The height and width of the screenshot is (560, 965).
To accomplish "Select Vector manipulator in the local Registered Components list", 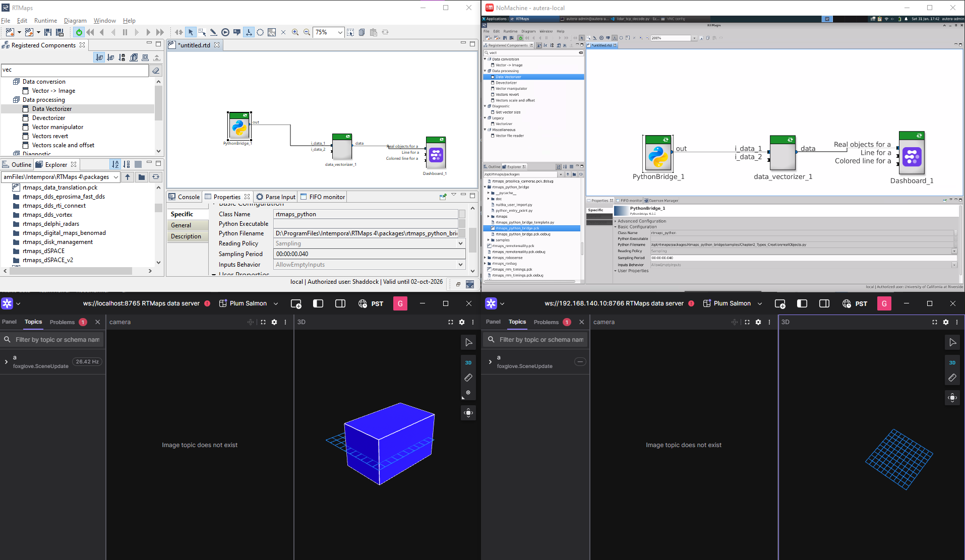I will click(x=57, y=127).
